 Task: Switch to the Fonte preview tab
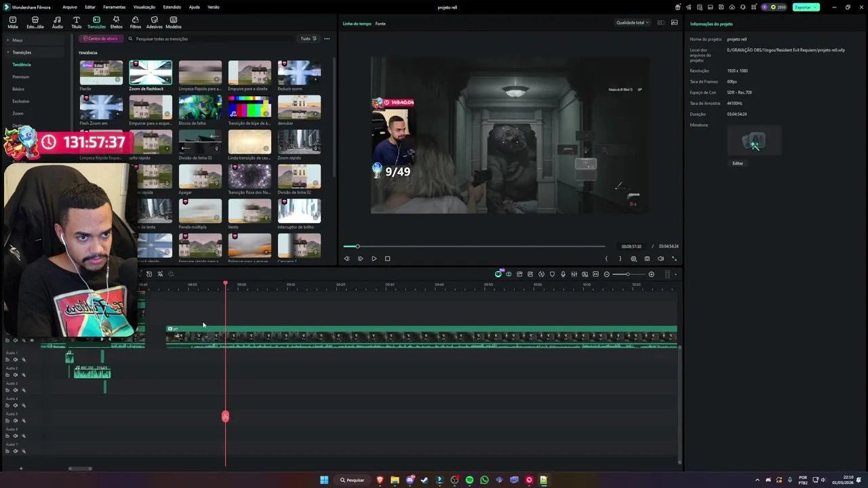click(380, 24)
